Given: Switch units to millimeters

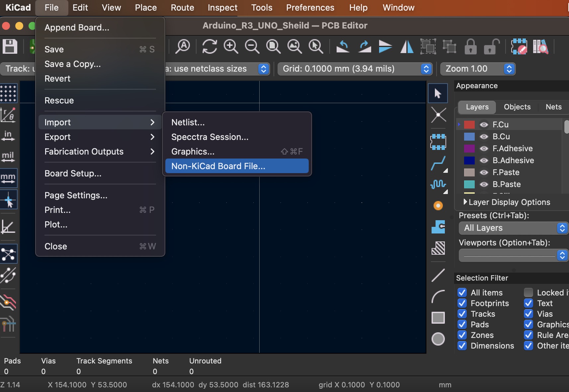Looking at the screenshot, I should click(8, 178).
